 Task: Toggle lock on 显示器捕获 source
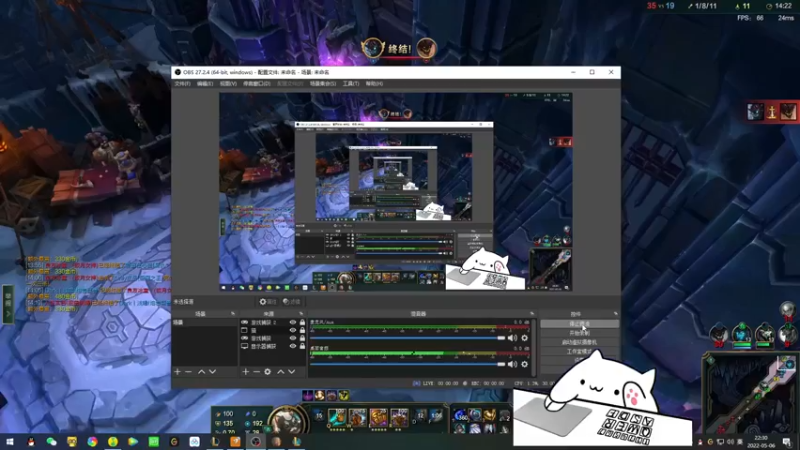[302, 346]
